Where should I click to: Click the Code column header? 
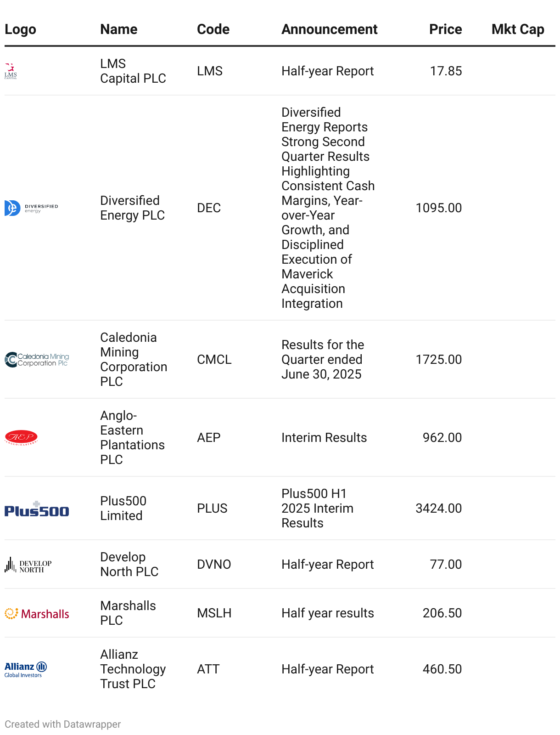coord(213,29)
